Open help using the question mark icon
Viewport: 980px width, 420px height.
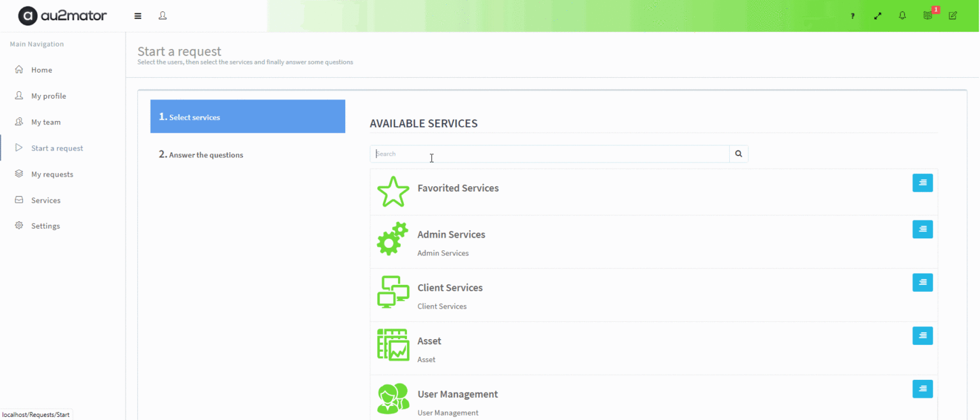point(852,15)
